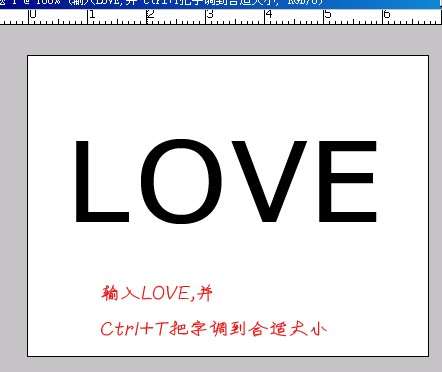The image size is (442, 372).
Task: Click the document window title bar
Action: pos(221,4)
